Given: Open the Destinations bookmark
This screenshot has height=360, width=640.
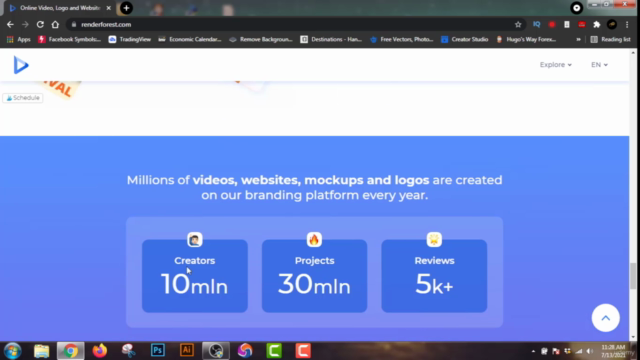Looking at the screenshot, I should tap(331, 39).
